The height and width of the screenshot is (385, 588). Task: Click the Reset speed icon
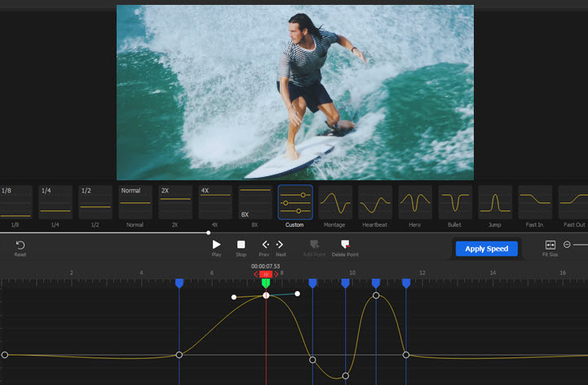coord(20,245)
